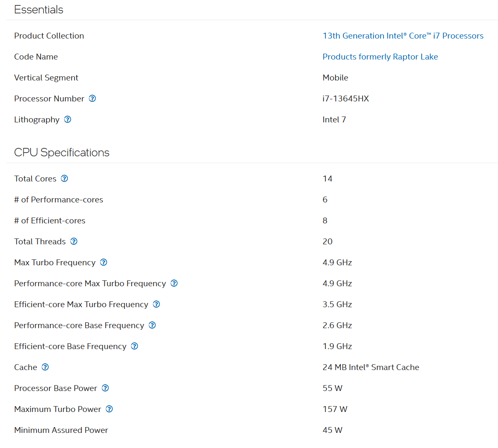This screenshot has height=448, width=498.
Task: Open 13th Generation Intel Core i7 Processors link
Action: [402, 36]
